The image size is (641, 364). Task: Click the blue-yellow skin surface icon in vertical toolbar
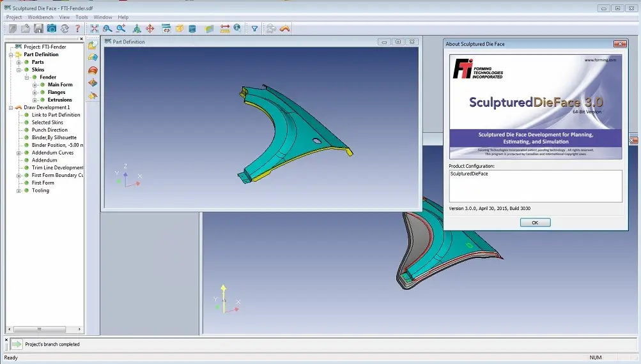pos(93,57)
